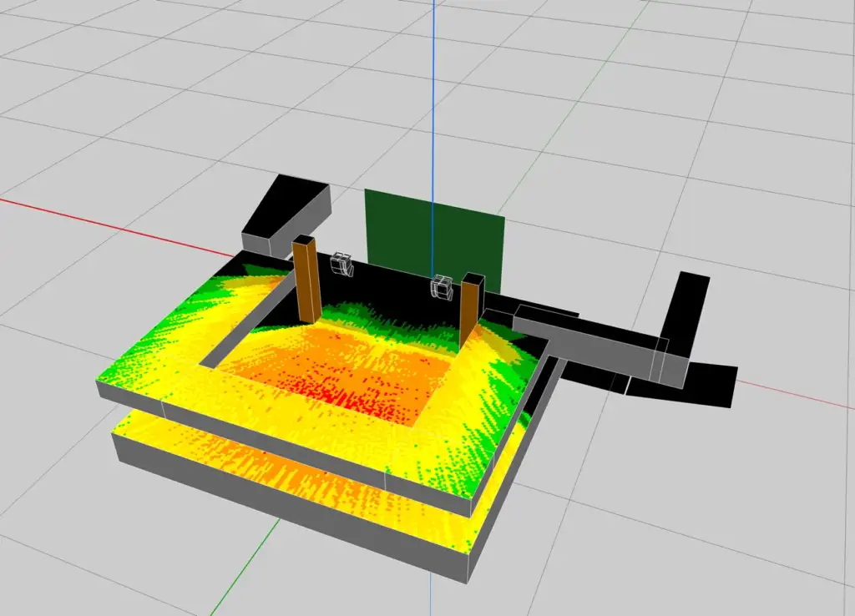
Task: Select the left wireframe loudspeaker model
Action: (x=341, y=263)
